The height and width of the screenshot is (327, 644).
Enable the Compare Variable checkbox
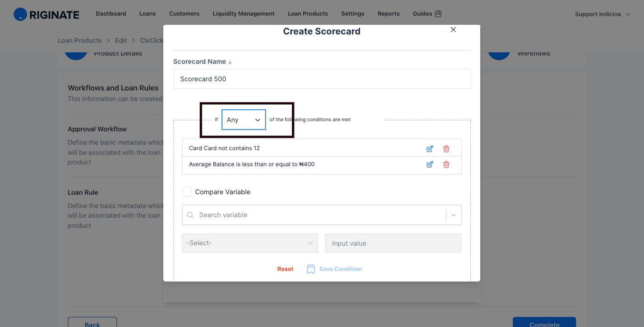pyautogui.click(x=187, y=192)
